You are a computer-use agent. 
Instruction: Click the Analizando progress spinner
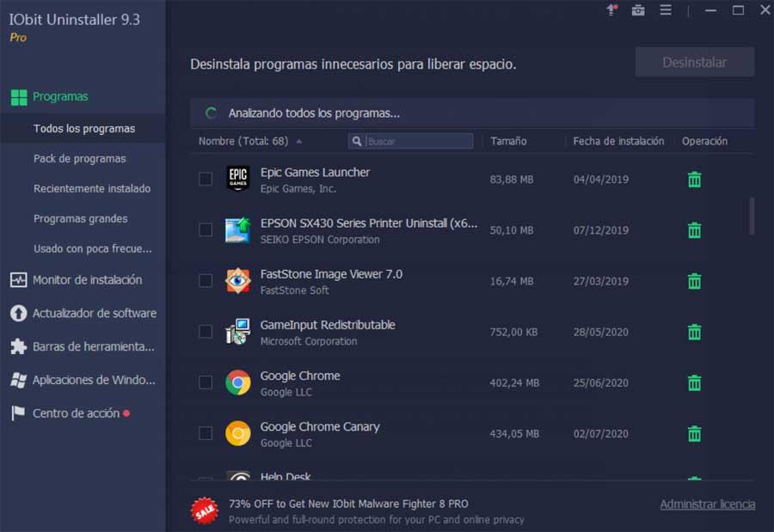pos(211,113)
